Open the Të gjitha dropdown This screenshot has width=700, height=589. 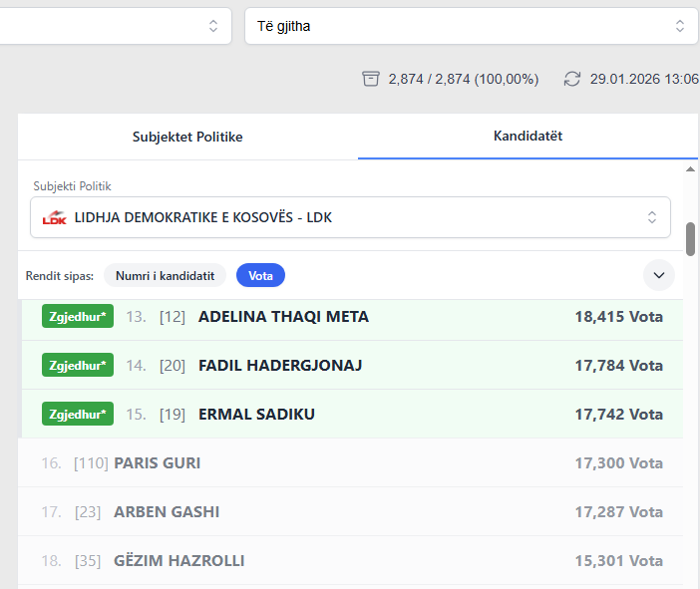471,26
